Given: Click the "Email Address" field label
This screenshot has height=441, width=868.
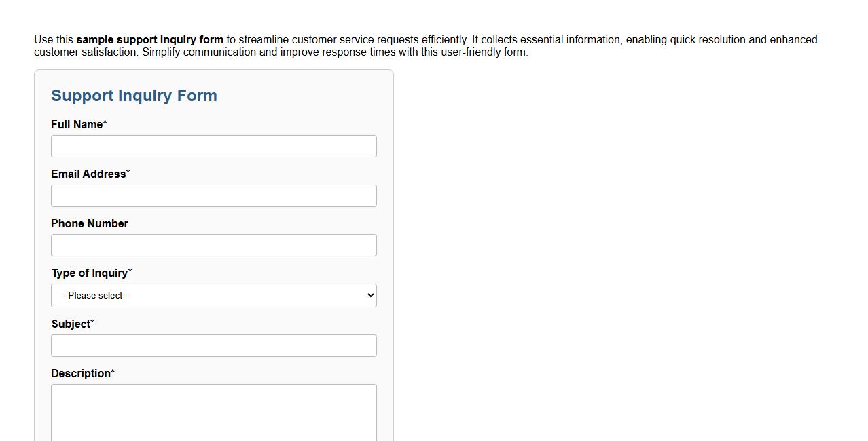Looking at the screenshot, I should click(86, 174).
